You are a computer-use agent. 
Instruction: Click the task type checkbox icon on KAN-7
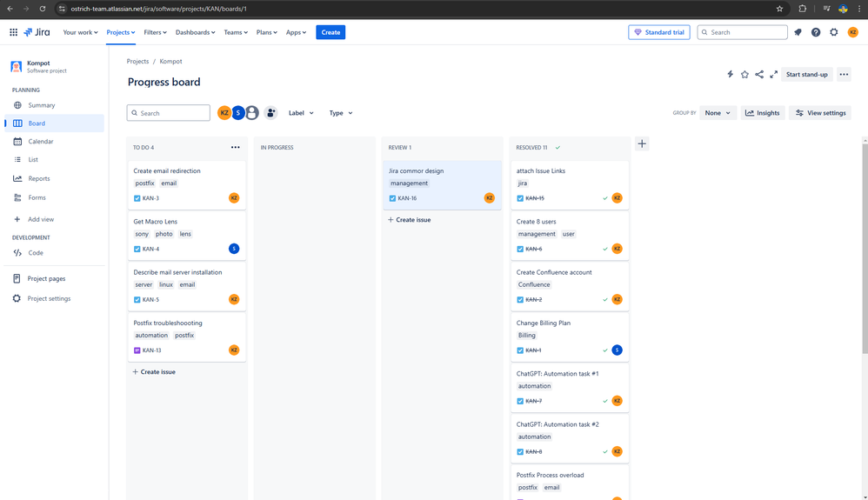click(x=520, y=401)
